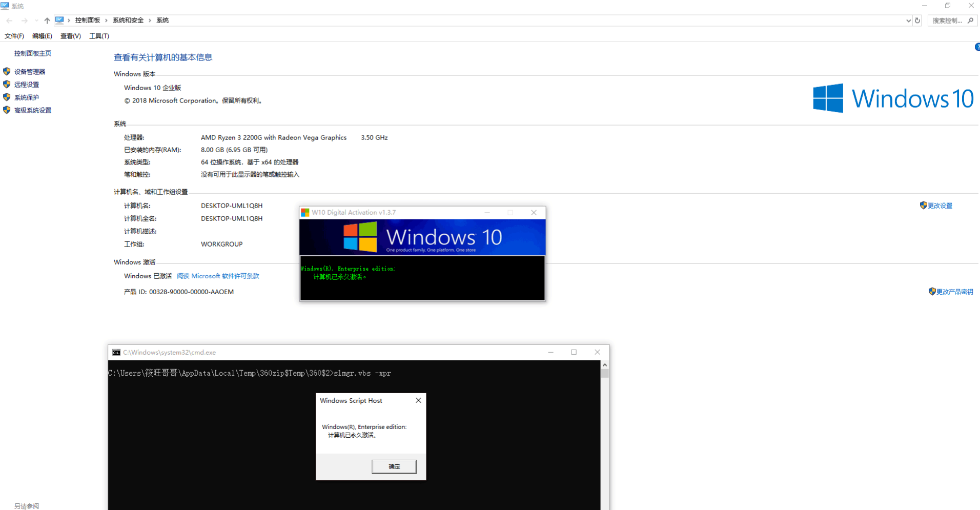Open 系统保护 settings
980x510 pixels.
pyautogui.click(x=26, y=97)
